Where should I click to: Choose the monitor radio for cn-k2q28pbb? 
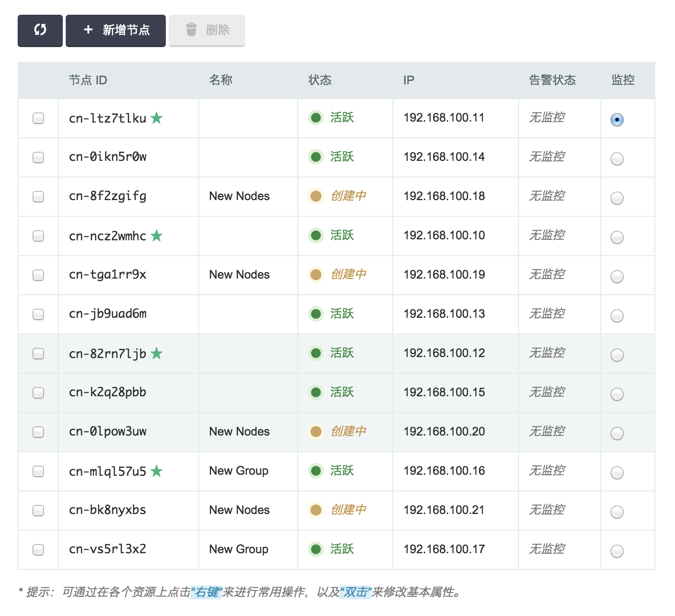coord(617,394)
